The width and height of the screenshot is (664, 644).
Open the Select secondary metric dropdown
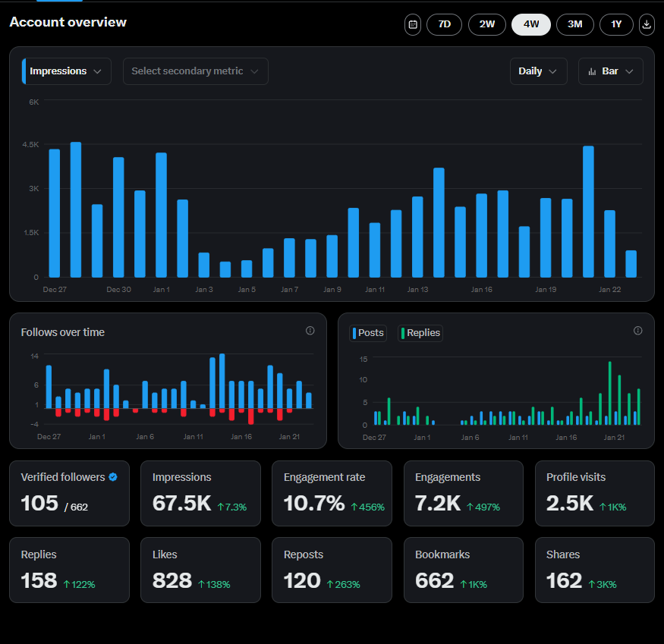(x=195, y=71)
